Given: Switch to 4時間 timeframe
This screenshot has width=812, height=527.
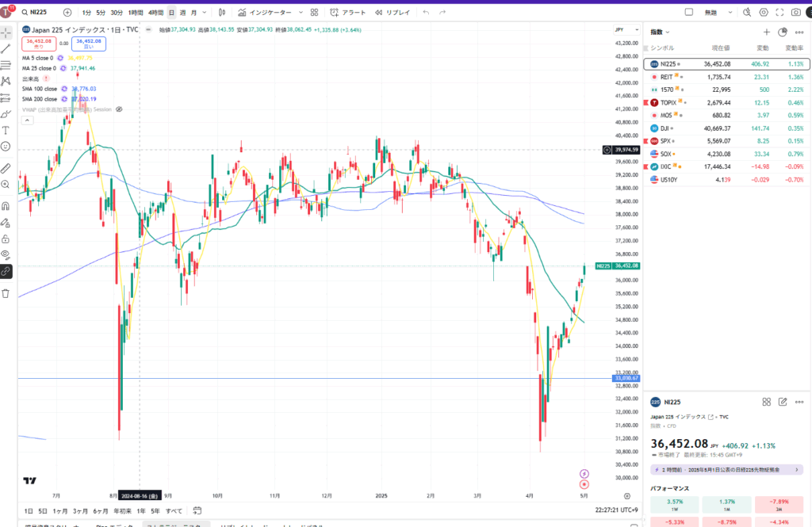Looking at the screenshot, I should pyautogui.click(x=155, y=13).
